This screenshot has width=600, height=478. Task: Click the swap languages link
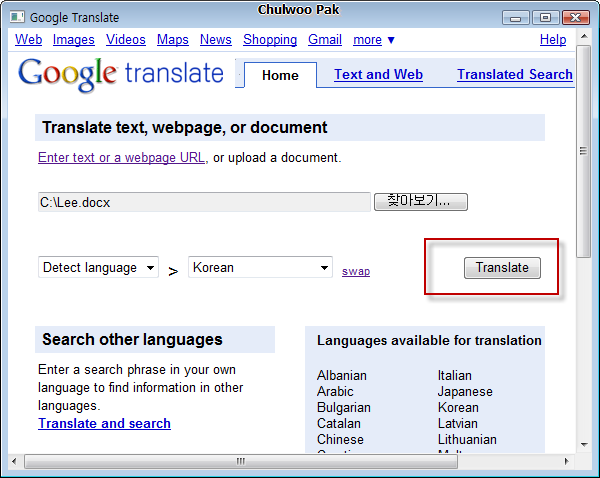[x=356, y=271]
